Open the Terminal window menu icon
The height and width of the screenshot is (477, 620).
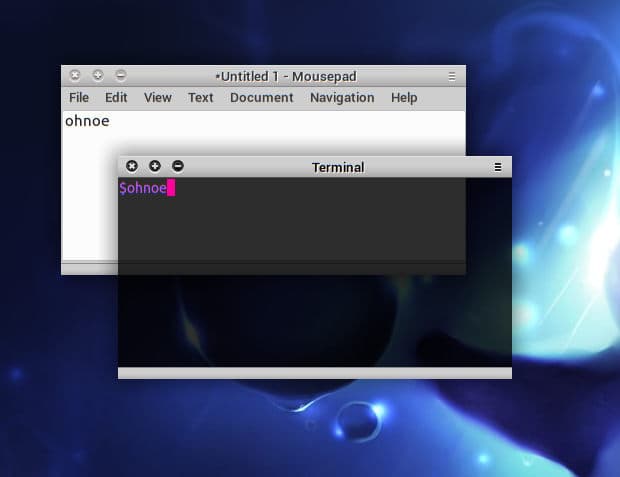(498, 167)
